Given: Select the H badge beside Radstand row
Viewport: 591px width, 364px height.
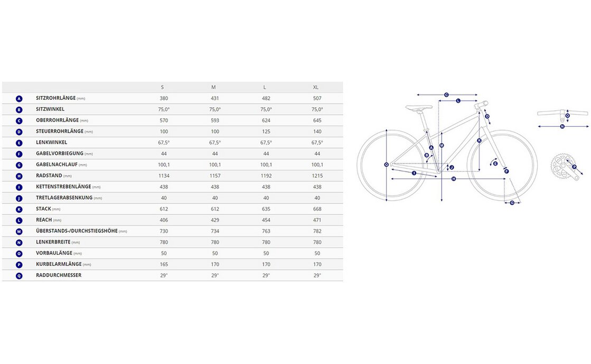Looking at the screenshot, I should [x=19, y=176].
